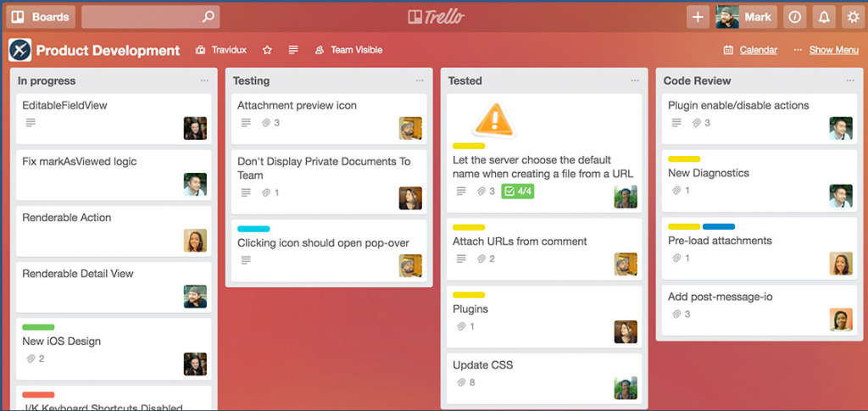
Task: Click description icon on Plugin enable/disable actions
Action: [676, 123]
